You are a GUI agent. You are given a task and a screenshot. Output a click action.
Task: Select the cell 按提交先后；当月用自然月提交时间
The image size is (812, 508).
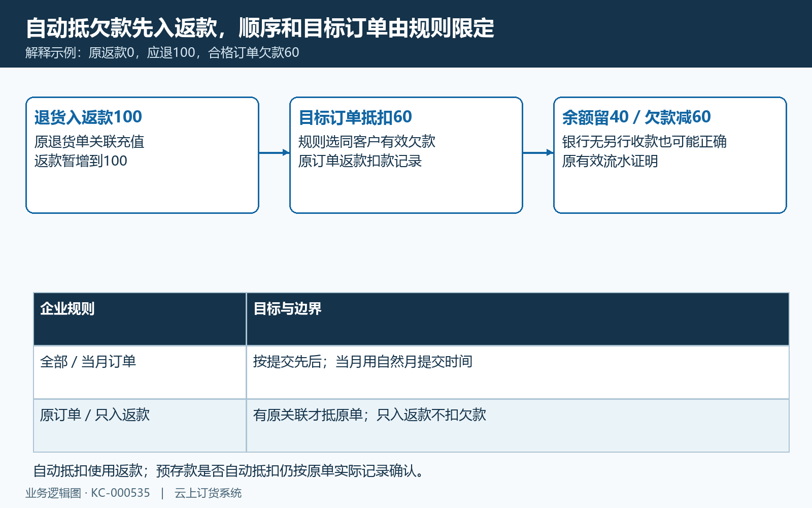pos(518,372)
